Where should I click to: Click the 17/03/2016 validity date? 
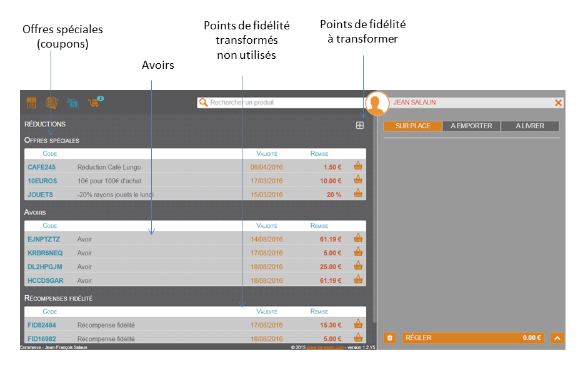267,181
